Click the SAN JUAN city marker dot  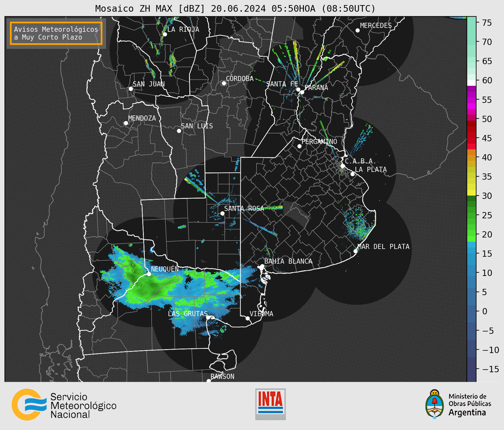[131, 89]
